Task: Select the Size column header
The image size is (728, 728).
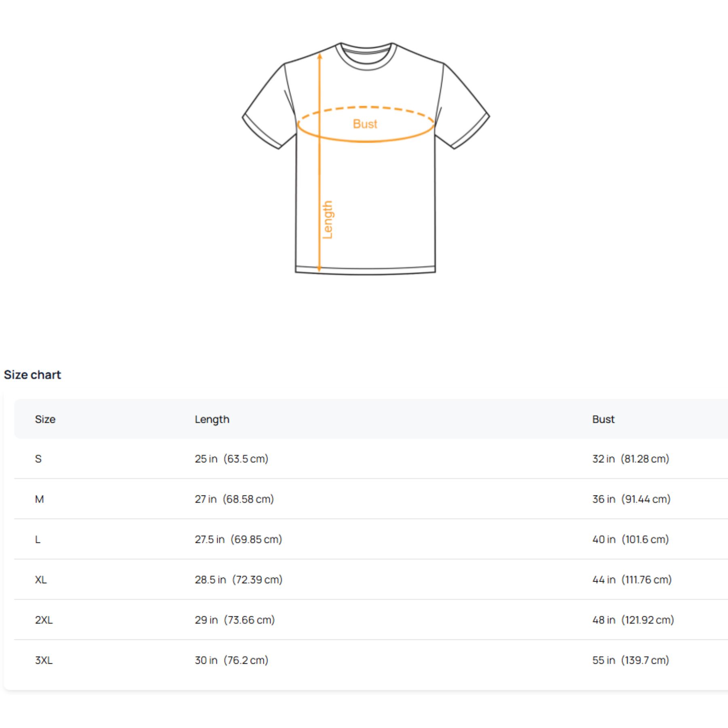Action: pyautogui.click(x=45, y=419)
